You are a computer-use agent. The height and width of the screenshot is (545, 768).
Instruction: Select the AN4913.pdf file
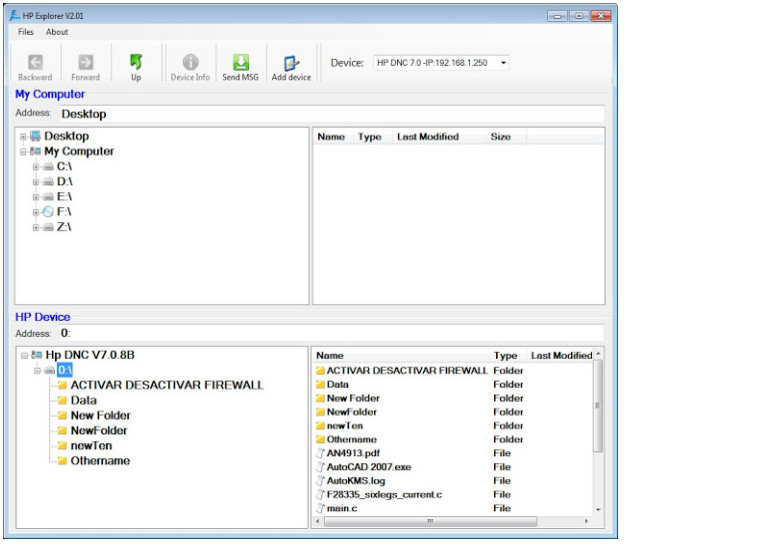coord(353,453)
